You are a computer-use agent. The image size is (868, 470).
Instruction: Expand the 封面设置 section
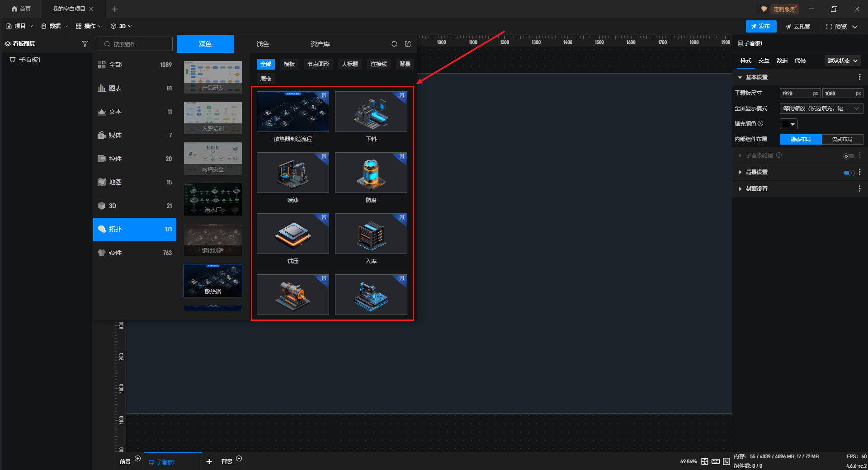point(740,188)
